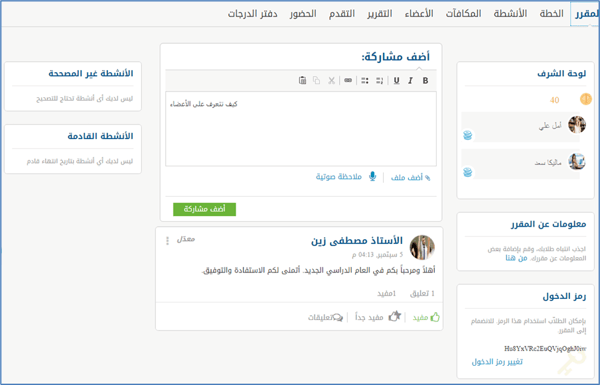Click the معلومات عن المقرر heading
This screenshot has width=600, height=385.
[x=548, y=224]
